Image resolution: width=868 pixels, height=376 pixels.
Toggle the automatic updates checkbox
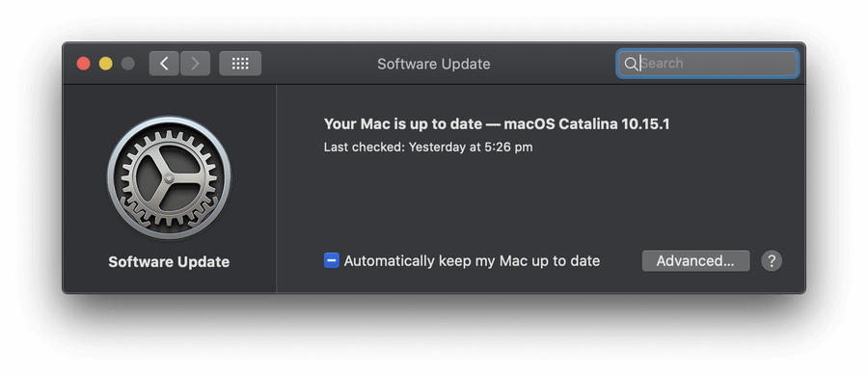pyautogui.click(x=332, y=260)
